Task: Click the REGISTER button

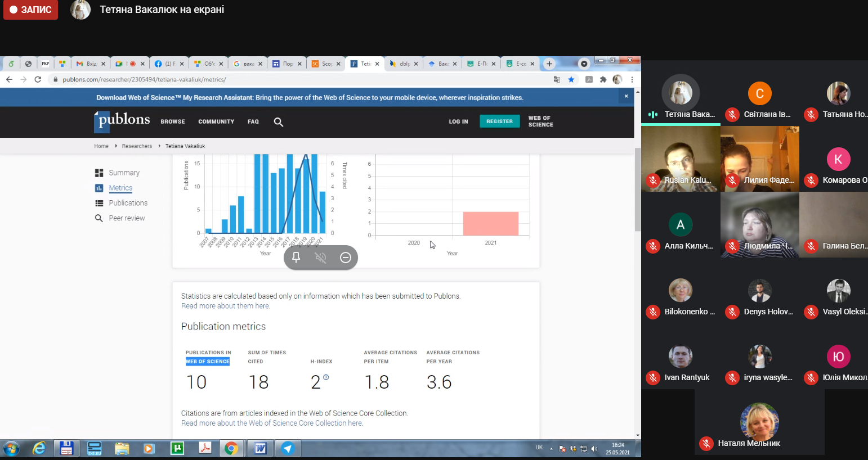Action: pos(500,121)
